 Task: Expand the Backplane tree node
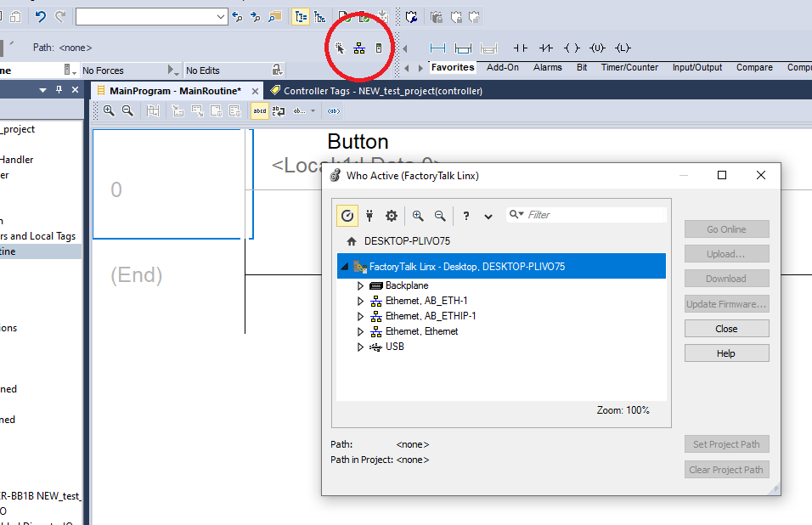pos(361,286)
